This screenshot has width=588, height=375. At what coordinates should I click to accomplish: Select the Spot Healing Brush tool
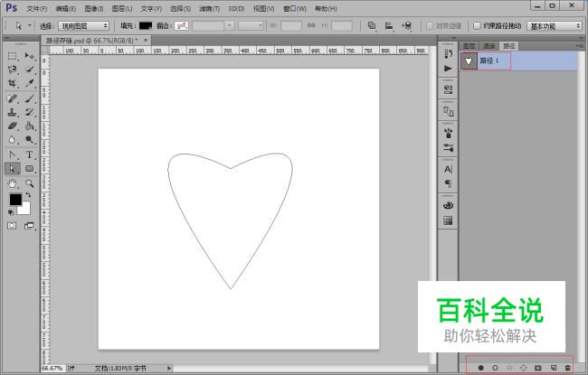pyautogui.click(x=12, y=98)
